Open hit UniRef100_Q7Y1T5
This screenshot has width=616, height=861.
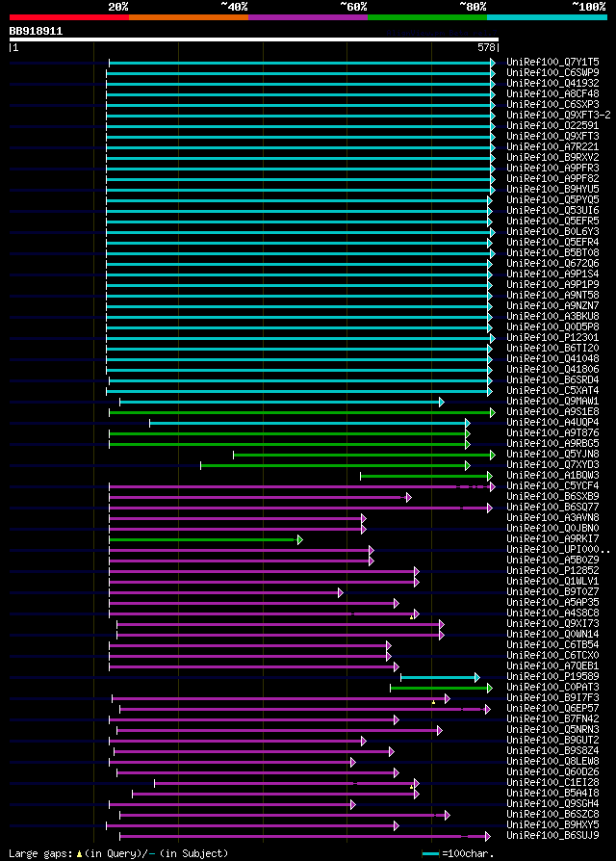552,62
